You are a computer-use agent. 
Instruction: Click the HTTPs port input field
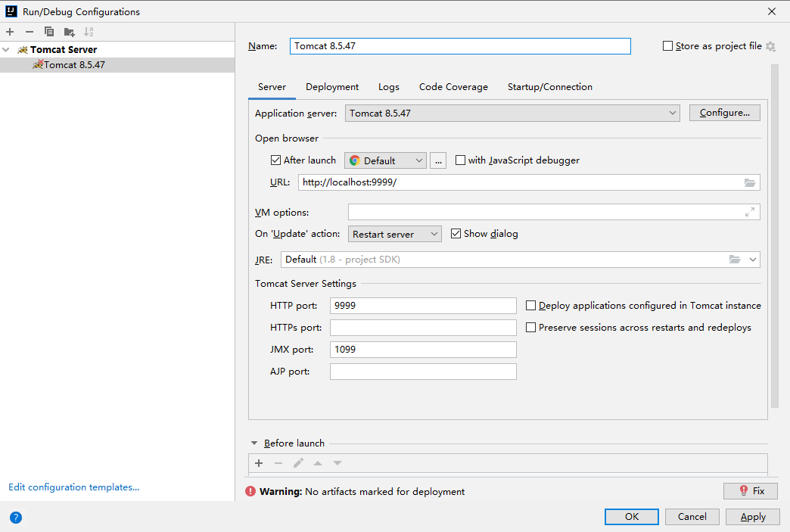(423, 328)
